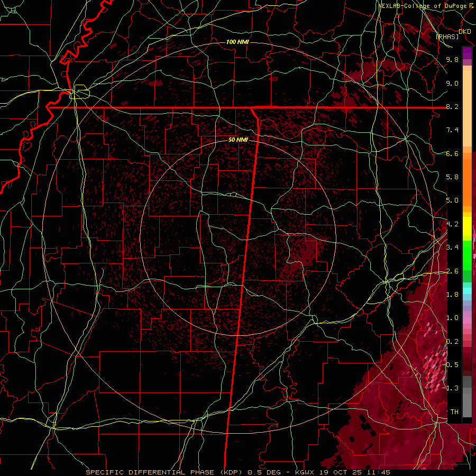Screen dimensions: 476x476
Task: Click the purple top band of color scale
Action: click(x=467, y=53)
